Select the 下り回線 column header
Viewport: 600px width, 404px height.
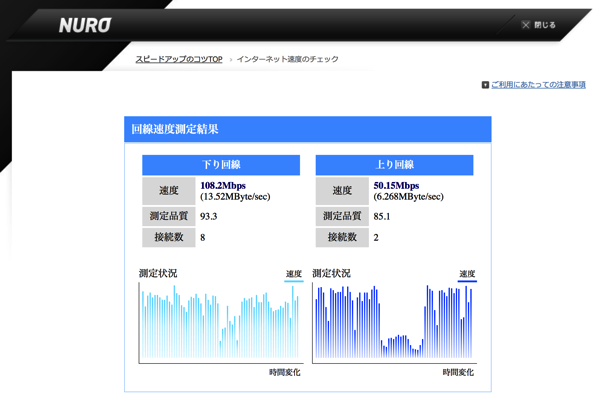221,165
